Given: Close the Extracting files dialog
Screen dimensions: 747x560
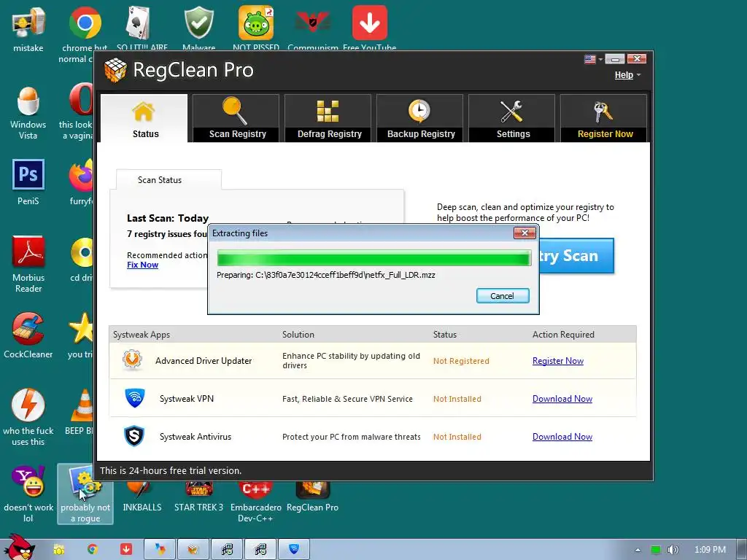Looking at the screenshot, I should [525, 233].
